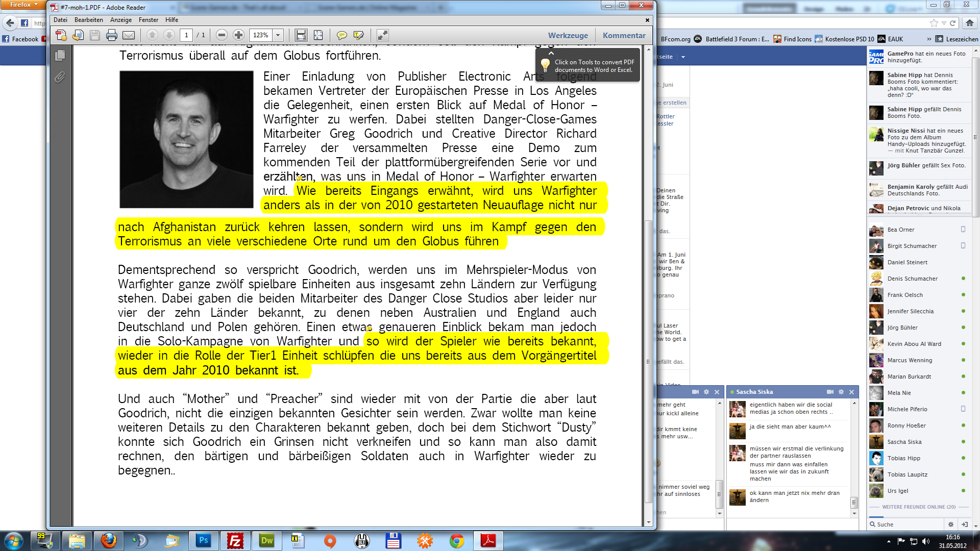Screen dimensions: 980x551
Task: Click the convert file to PDF icon
Action: pos(78,35)
